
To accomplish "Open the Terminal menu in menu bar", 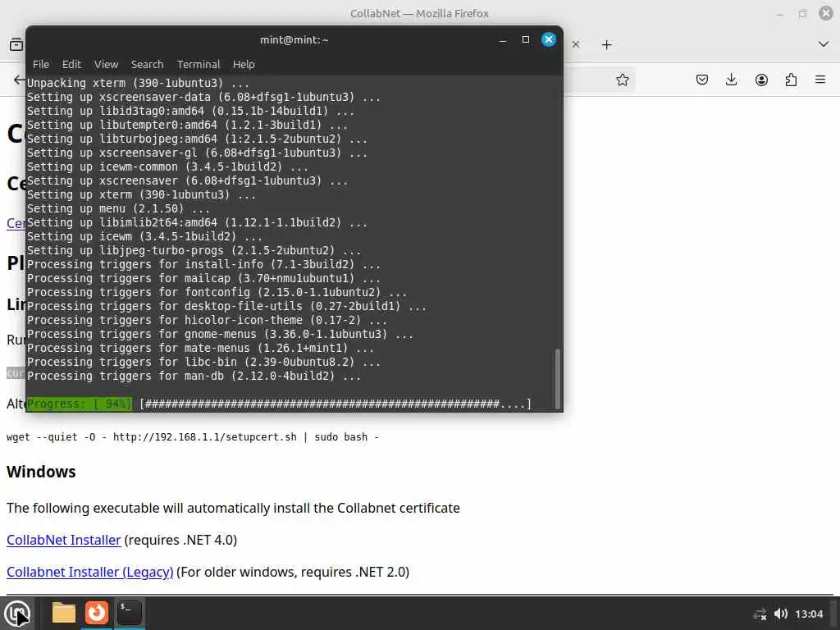I will [199, 64].
